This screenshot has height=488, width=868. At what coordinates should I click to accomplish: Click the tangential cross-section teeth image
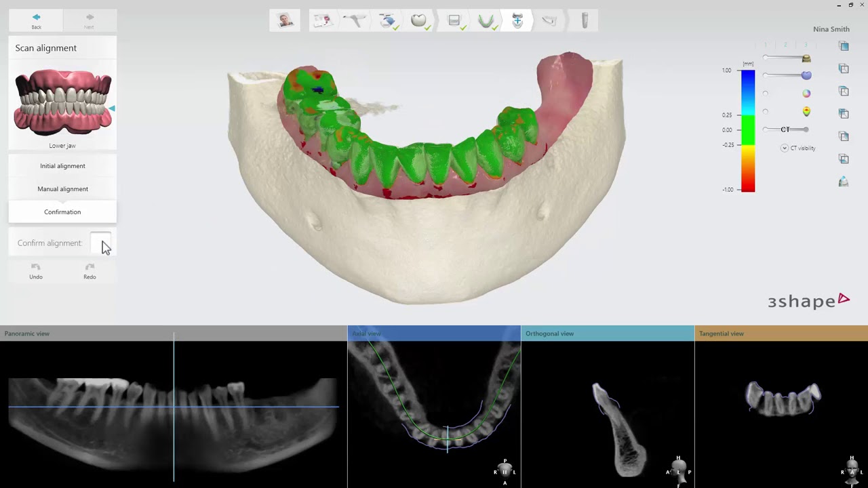[783, 399]
